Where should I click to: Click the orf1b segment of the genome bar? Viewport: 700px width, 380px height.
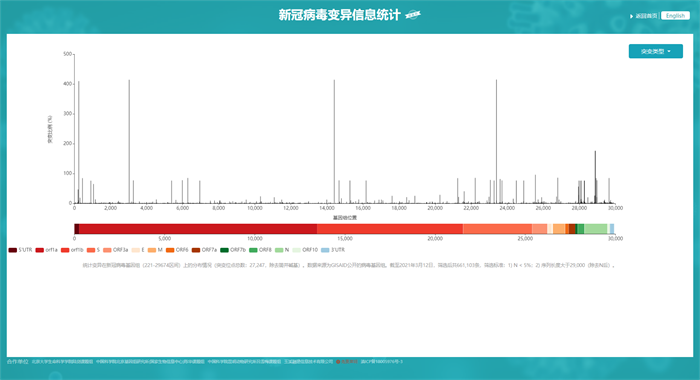(x=390, y=229)
